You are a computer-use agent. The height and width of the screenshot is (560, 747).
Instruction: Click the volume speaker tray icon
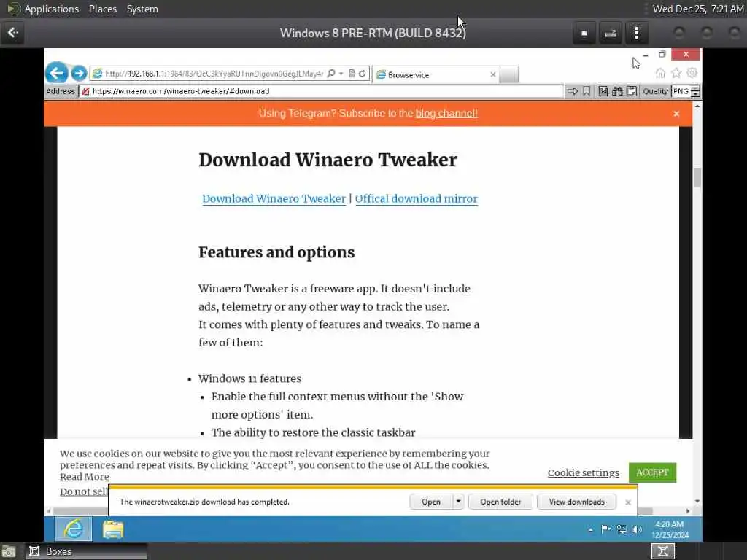(638, 529)
